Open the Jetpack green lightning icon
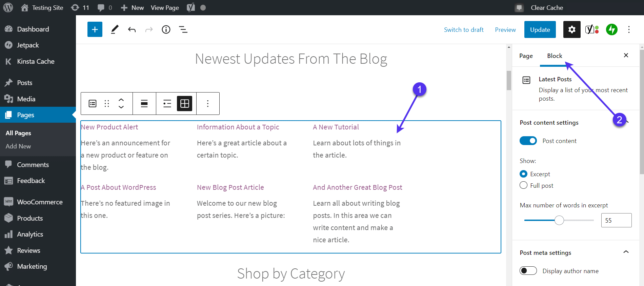This screenshot has width=644, height=286. tap(612, 29)
